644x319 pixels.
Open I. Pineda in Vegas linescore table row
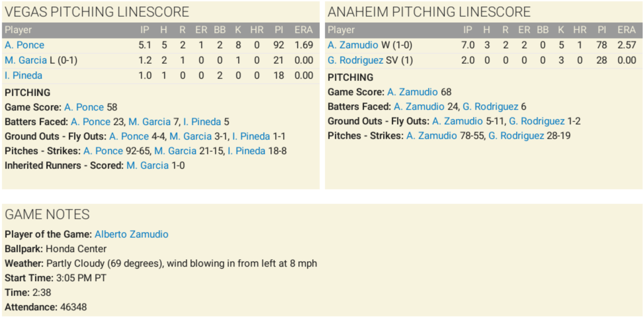pos(23,75)
